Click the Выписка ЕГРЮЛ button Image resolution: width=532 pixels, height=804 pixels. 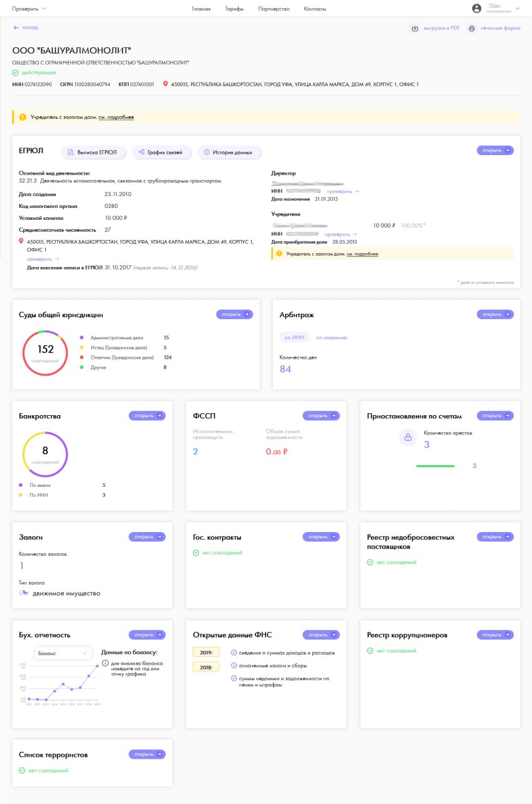(94, 152)
